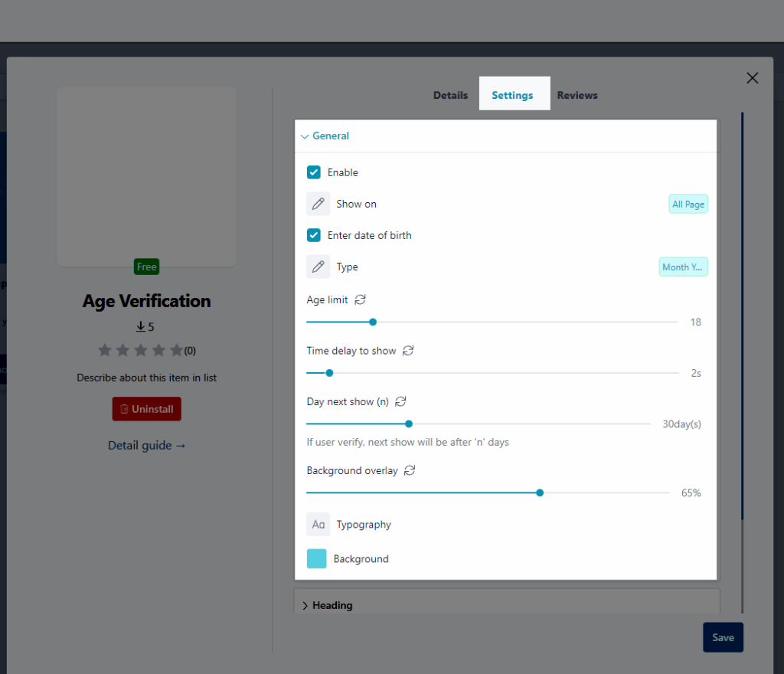This screenshot has width=784, height=674.
Task: Click the Show on label
Action: 356,204
